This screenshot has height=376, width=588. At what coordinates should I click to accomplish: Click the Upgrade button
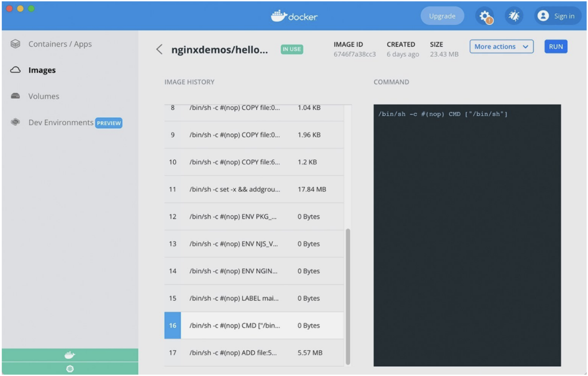coord(442,15)
